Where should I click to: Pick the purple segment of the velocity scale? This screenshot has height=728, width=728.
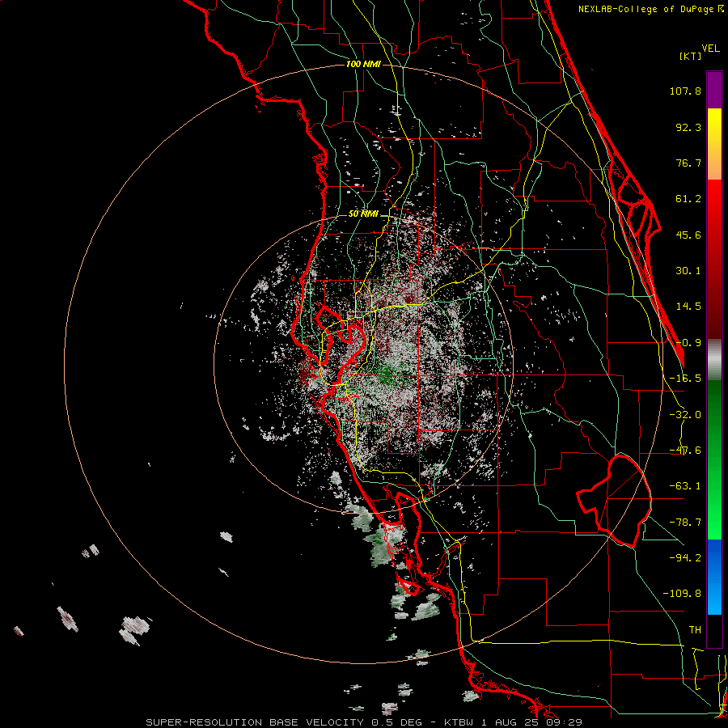tap(714, 90)
